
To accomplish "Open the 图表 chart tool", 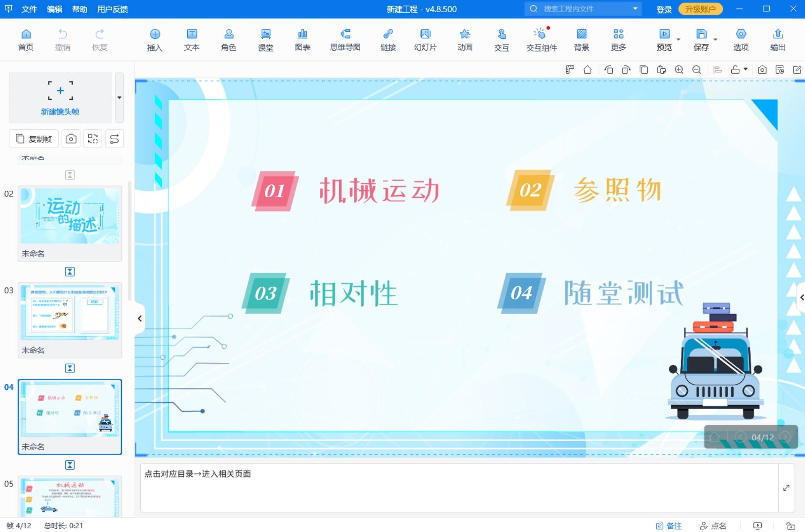I will [x=303, y=39].
